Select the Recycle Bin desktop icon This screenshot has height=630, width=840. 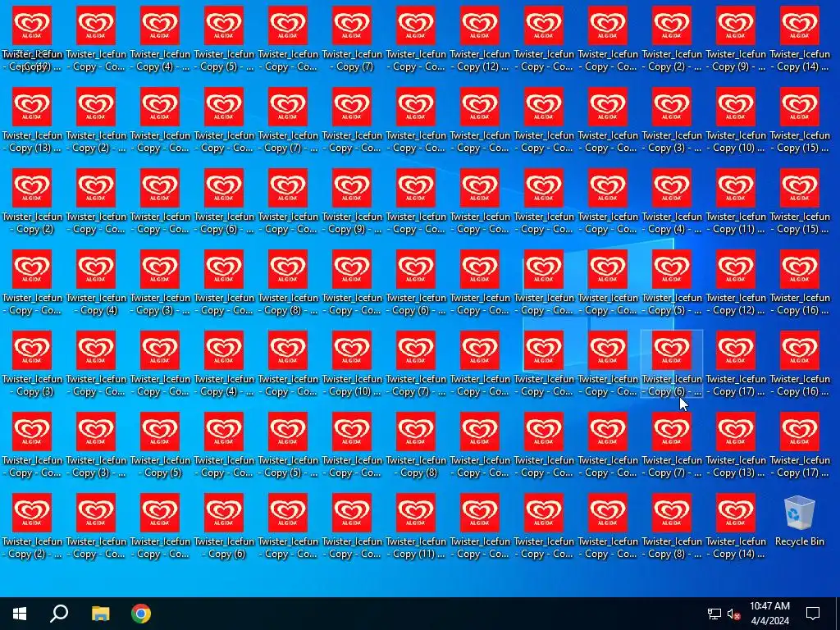click(799, 521)
